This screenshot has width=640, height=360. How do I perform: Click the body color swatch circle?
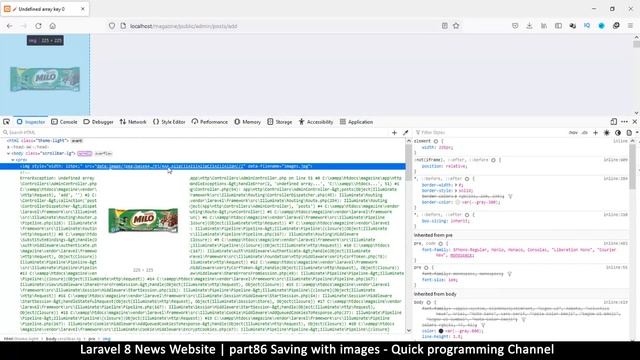[441, 331]
